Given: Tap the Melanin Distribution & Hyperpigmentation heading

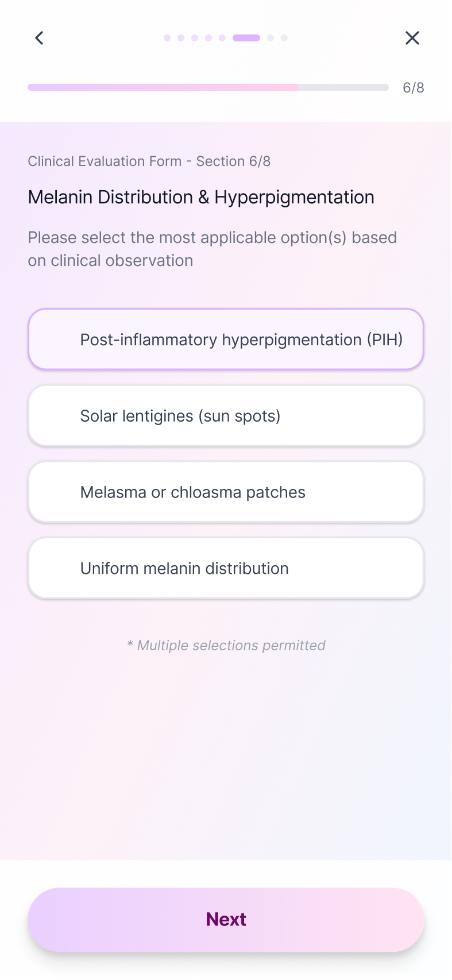Looking at the screenshot, I should 201,197.
